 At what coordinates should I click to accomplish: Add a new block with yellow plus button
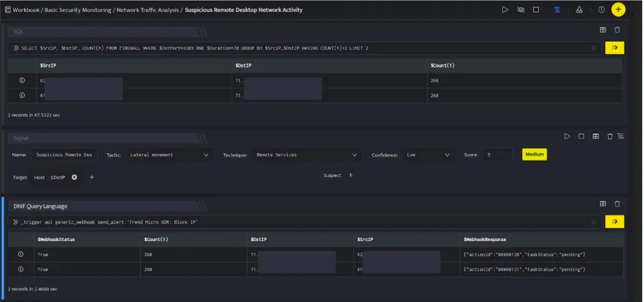click(x=618, y=10)
